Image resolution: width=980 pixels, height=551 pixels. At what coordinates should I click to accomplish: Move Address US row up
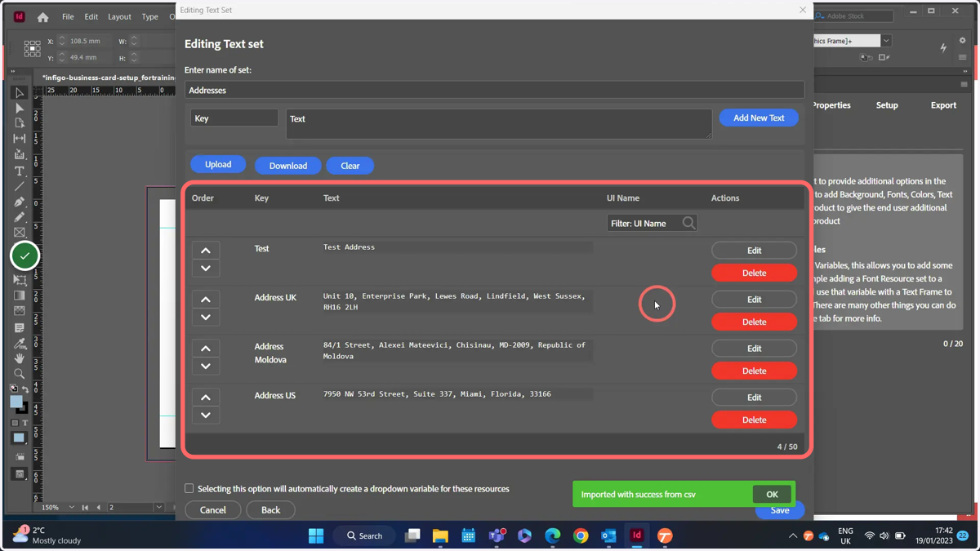[x=206, y=398]
